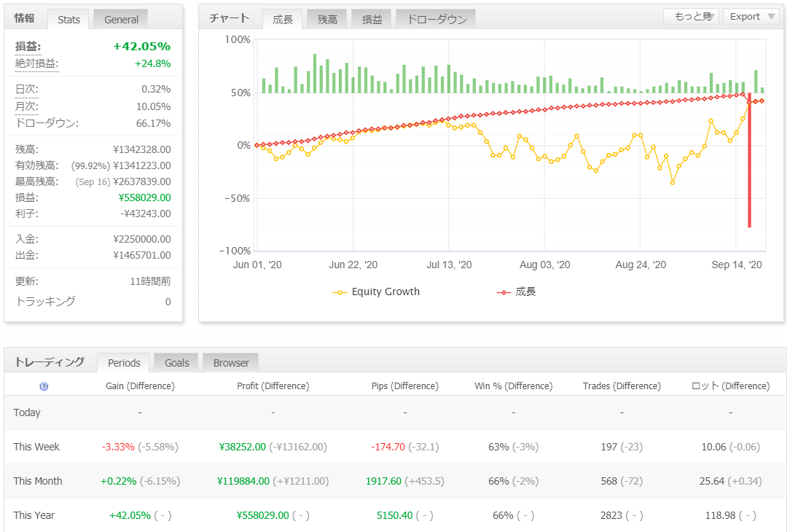Click the Gain (Difference) column header
Screen dimensions: 787x532
[140, 386]
